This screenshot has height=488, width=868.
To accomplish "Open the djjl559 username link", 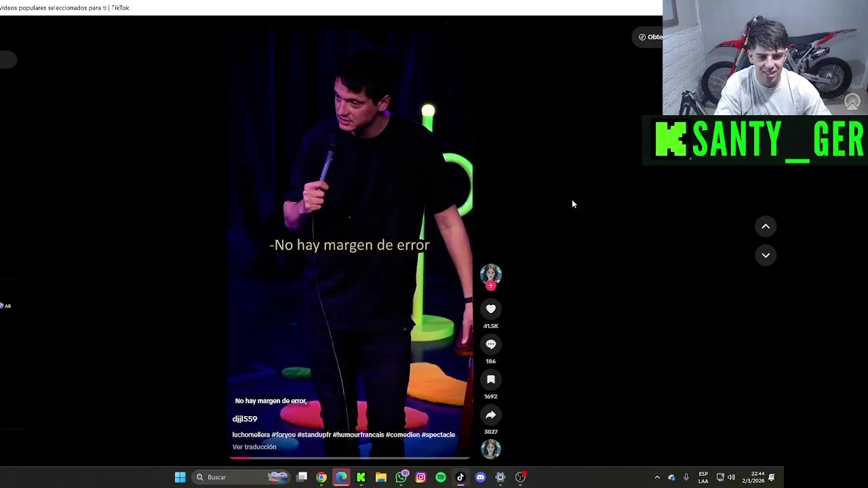I will [x=245, y=419].
